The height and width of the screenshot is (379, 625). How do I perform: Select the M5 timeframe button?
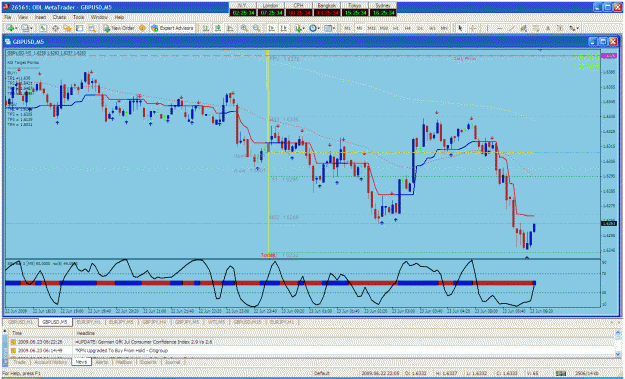(x=360, y=28)
